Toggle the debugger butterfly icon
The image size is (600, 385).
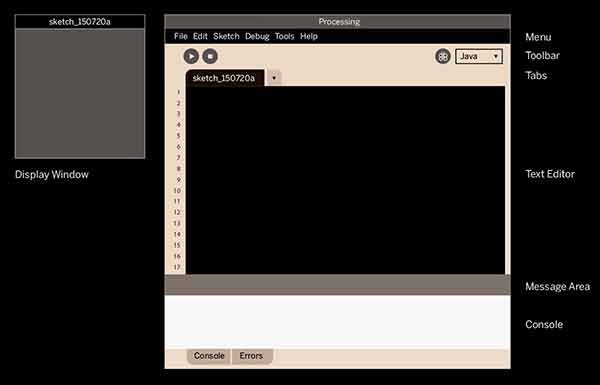443,57
